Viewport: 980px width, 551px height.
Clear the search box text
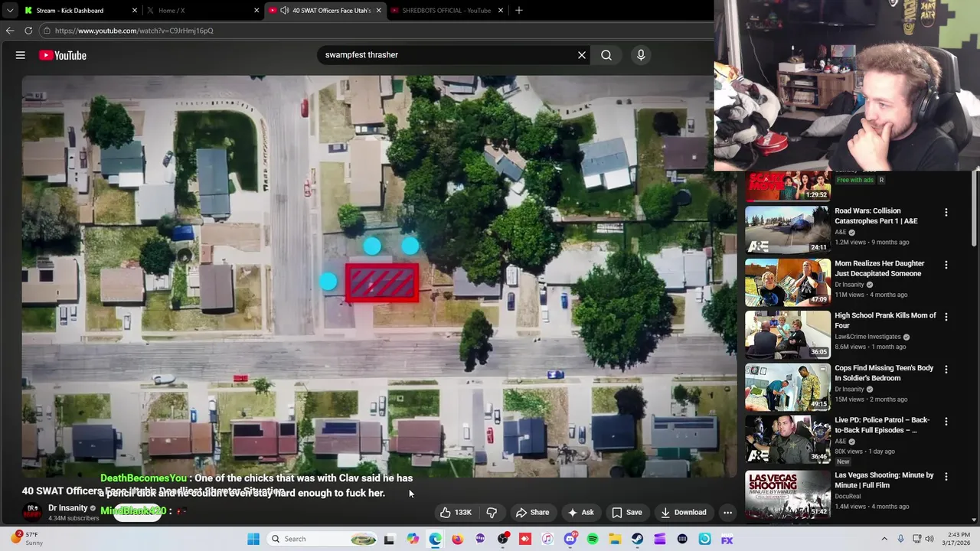(x=582, y=55)
